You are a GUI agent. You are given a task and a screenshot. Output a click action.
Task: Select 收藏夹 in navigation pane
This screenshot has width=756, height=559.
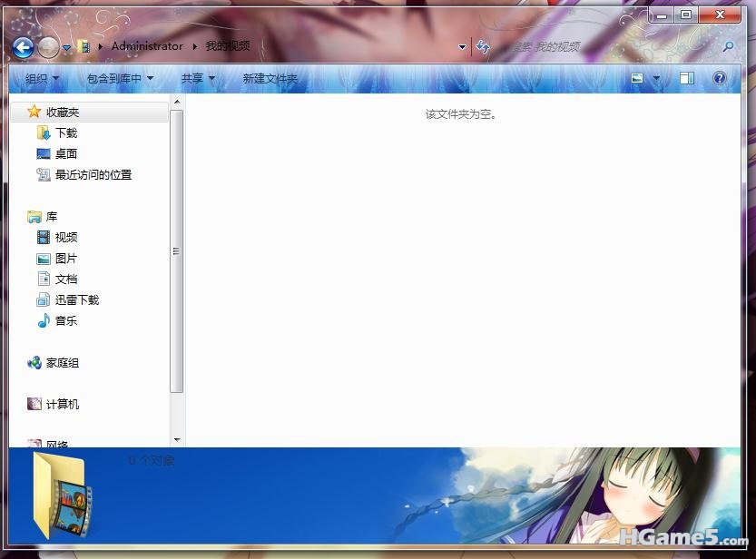90,112
